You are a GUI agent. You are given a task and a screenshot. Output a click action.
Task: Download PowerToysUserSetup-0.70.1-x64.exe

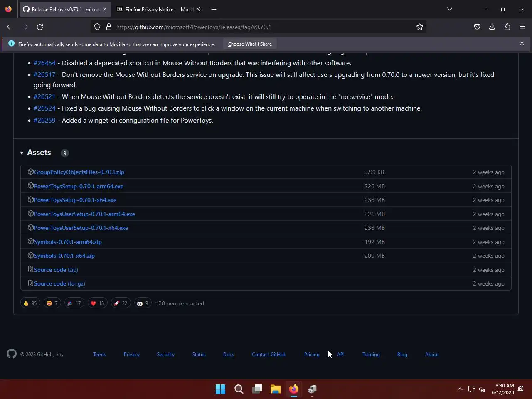pos(81,228)
